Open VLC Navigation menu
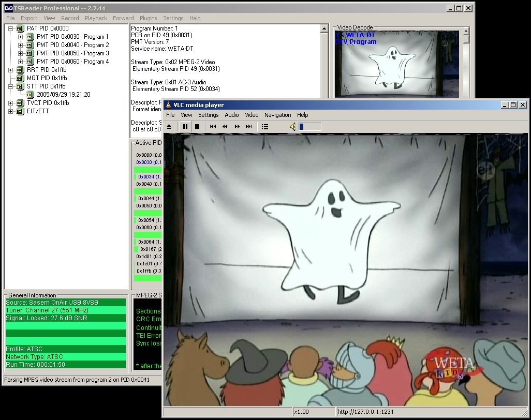Screen dimensions: 531x420 pyautogui.click(x=278, y=115)
